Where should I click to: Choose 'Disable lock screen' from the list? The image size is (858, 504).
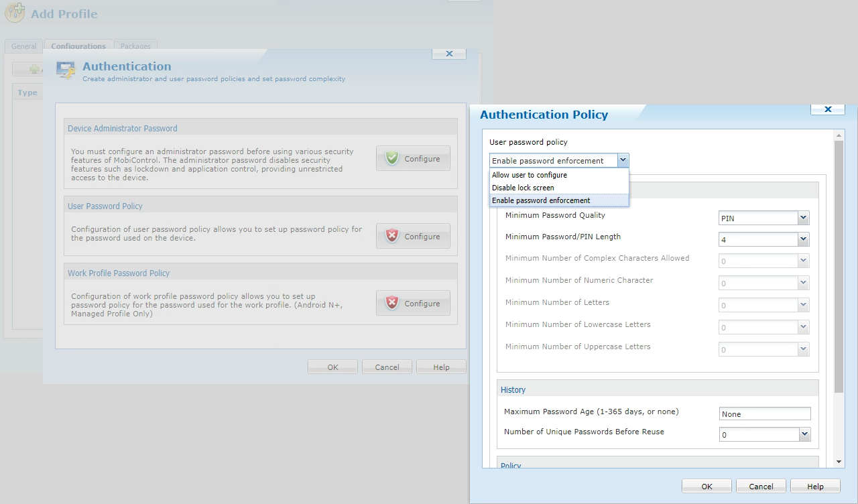523,188
